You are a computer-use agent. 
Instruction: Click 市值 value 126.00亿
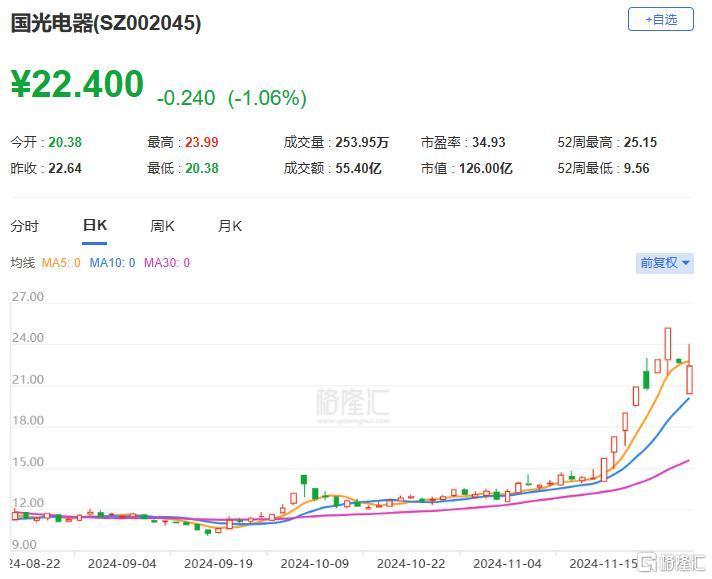[x=485, y=168]
